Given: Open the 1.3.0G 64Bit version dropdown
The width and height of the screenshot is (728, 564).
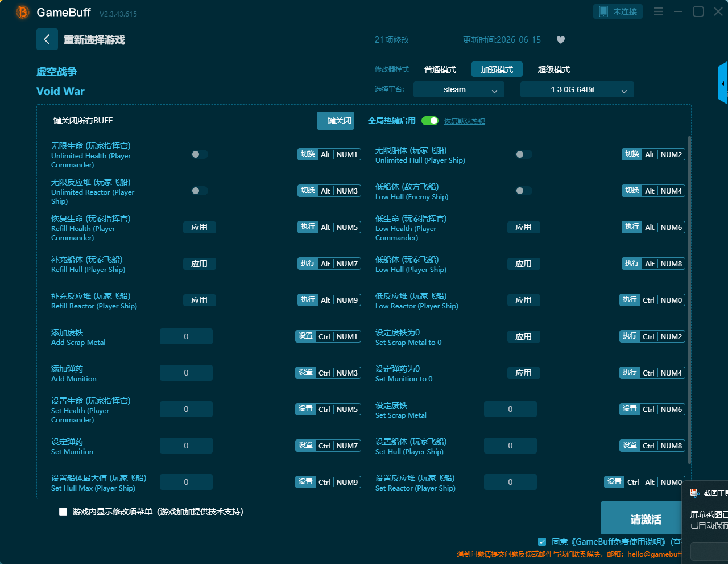Looking at the screenshot, I should point(577,89).
